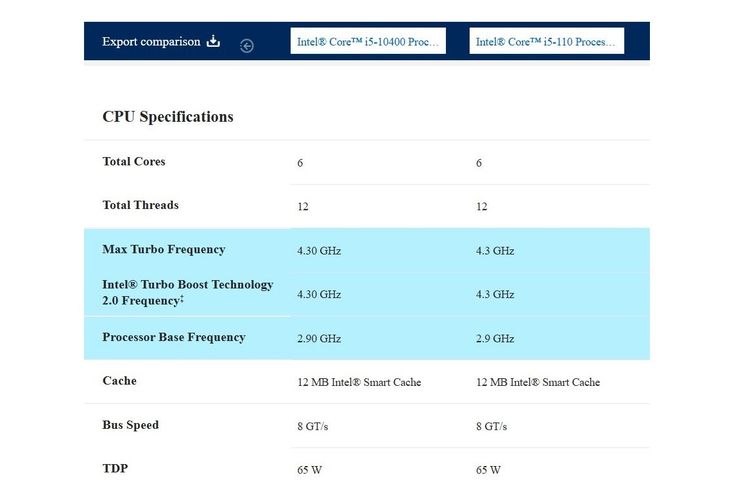This screenshot has width=750, height=500.
Task: Click Intel Turbo Boost Technology 2.0 Frequency label
Action: (x=188, y=293)
